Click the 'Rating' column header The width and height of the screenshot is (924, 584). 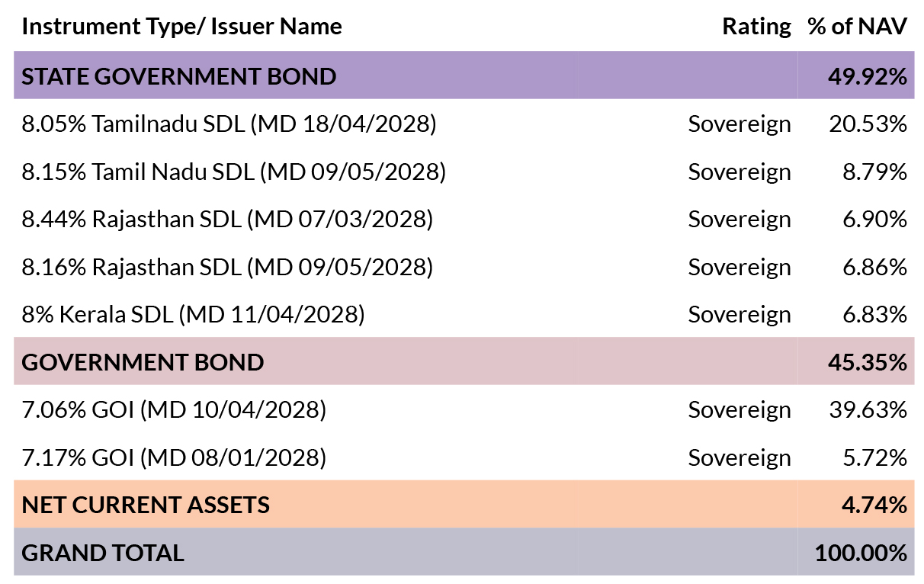point(756,27)
